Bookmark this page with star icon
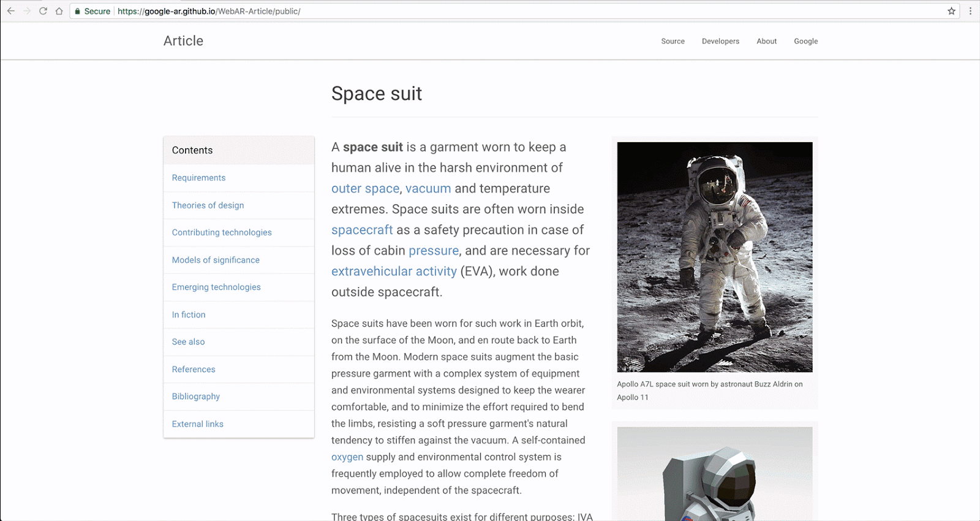The height and width of the screenshot is (521, 980). (951, 11)
